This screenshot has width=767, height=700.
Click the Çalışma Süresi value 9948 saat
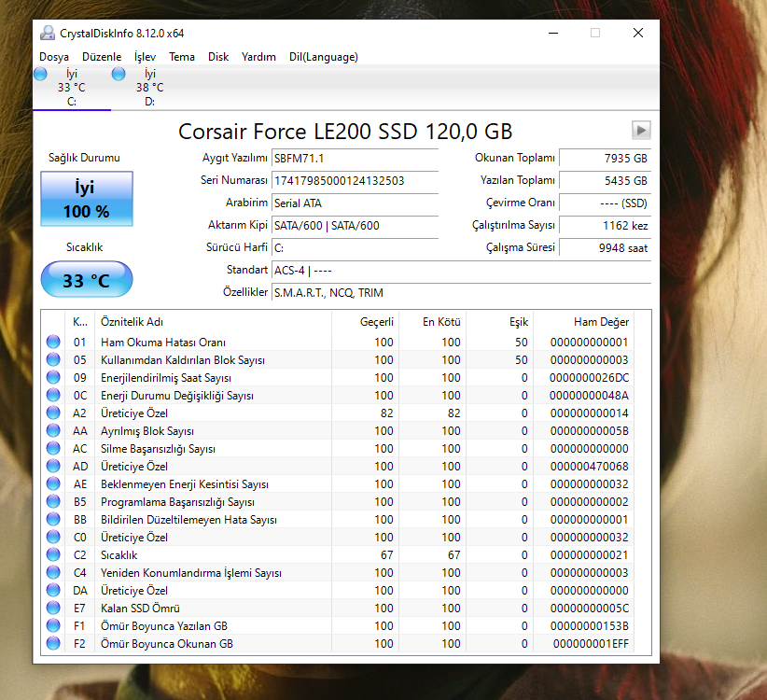(605, 248)
